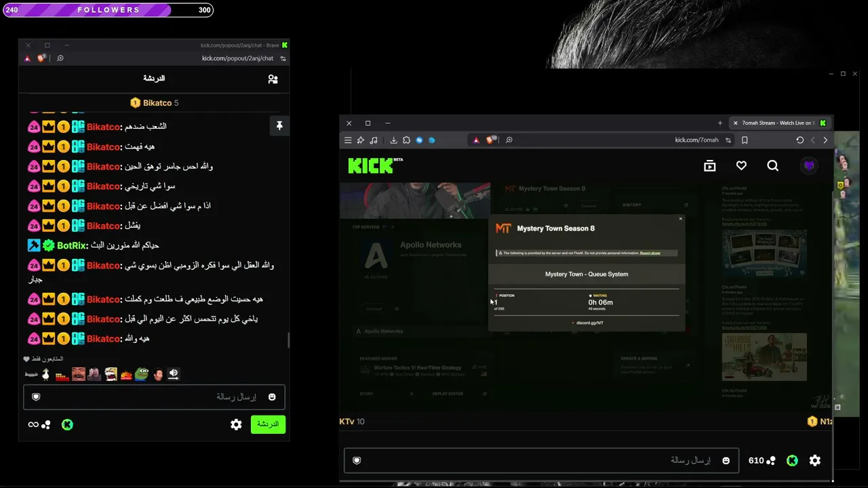Open Brave downloads icon
The image size is (868, 488).
tap(393, 140)
